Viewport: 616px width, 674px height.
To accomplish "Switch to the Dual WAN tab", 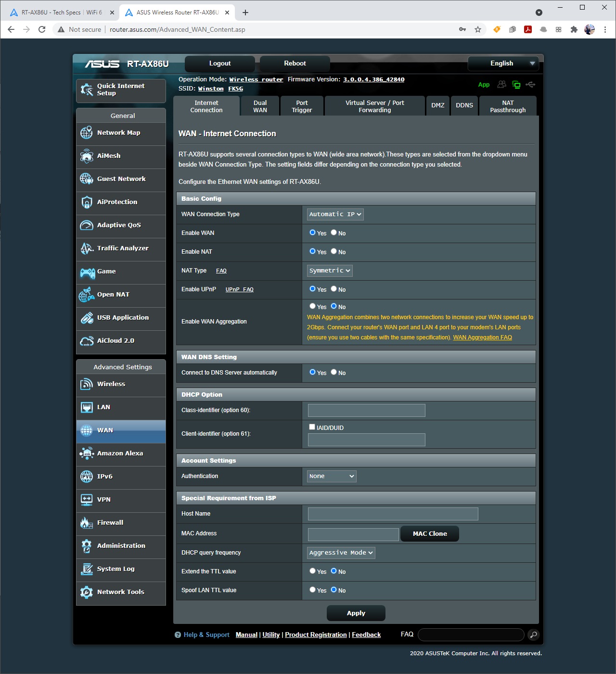I will point(260,106).
